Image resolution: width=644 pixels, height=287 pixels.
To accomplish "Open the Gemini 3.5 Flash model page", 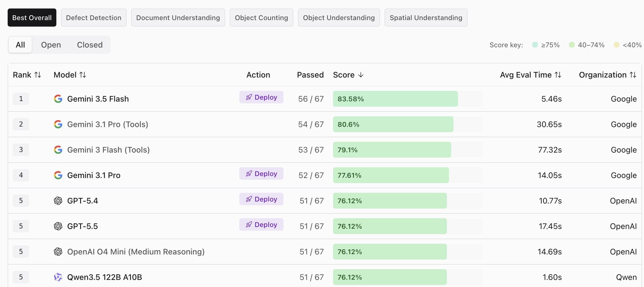I will click(x=98, y=99).
